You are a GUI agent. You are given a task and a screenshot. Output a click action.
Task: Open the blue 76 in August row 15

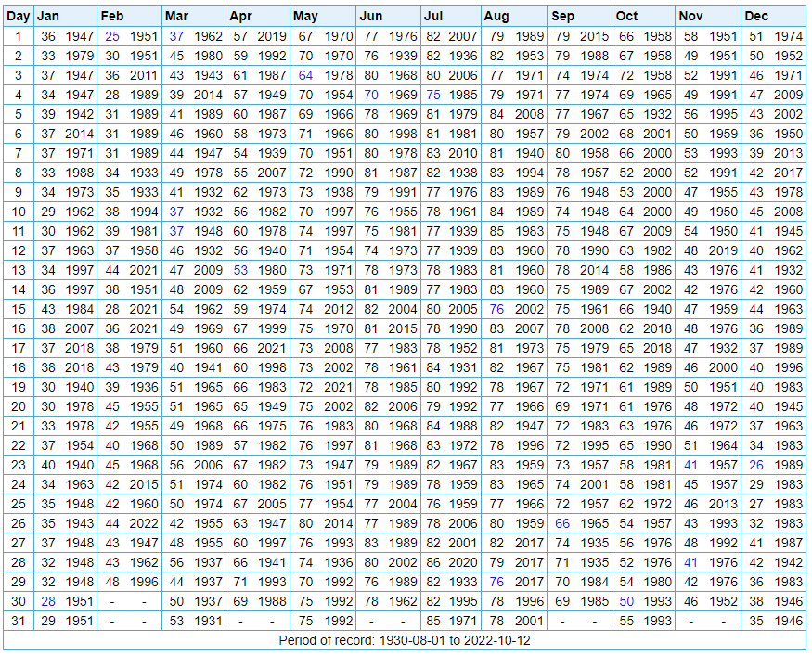496,309
